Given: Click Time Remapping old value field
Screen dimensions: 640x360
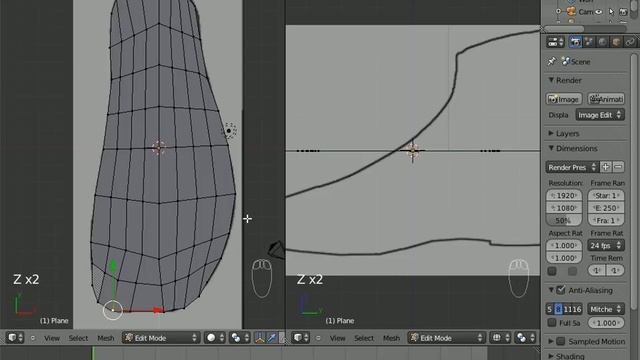Looking at the screenshot, I should 597,271.
